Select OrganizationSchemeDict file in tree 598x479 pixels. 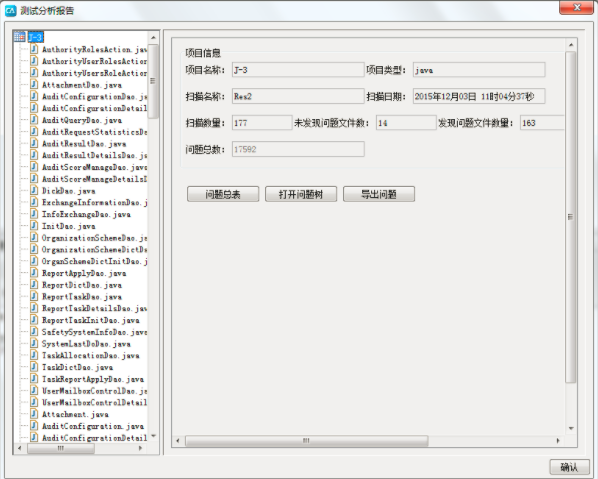(x=95, y=249)
